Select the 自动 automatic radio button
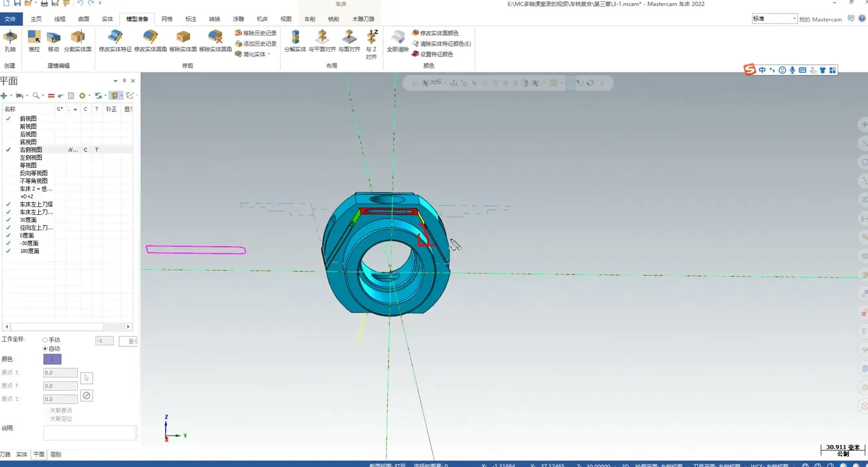Screen dimensions: 868x467 [45, 349]
